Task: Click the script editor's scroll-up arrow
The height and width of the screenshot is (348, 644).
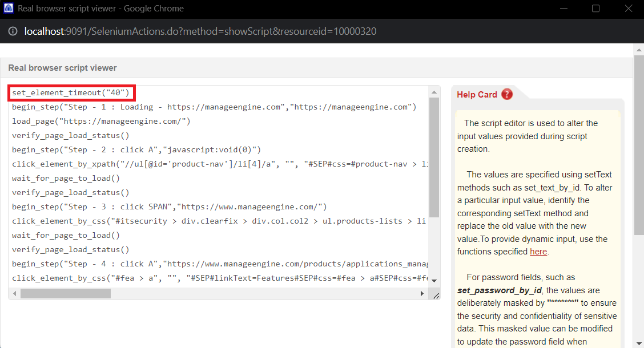Action: (x=434, y=92)
